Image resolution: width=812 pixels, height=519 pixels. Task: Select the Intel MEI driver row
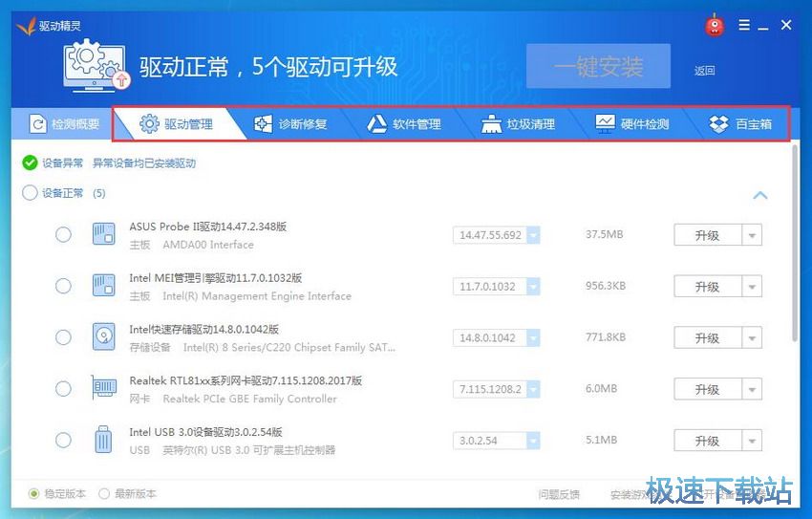(63, 286)
